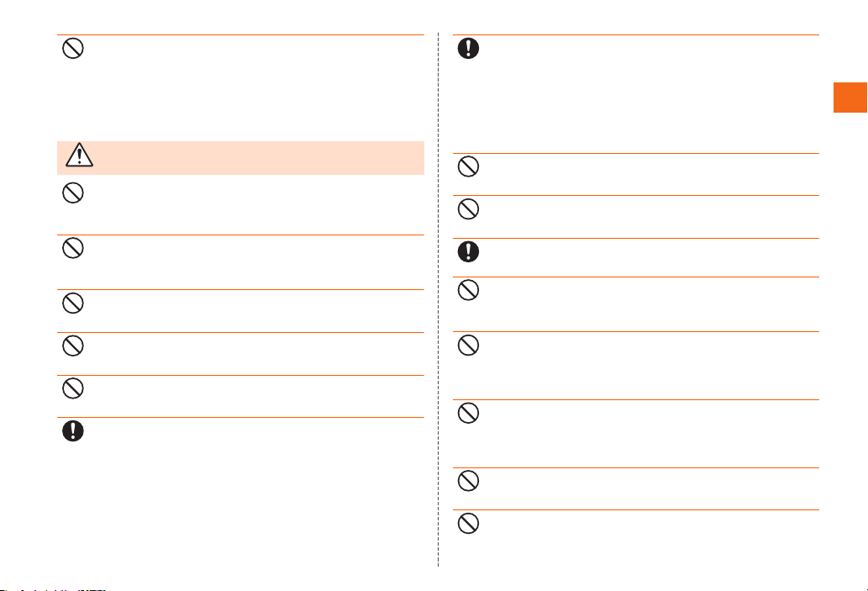Click the dashed vertical divider between columns
The height and width of the screenshot is (591, 868).
[x=439, y=299]
